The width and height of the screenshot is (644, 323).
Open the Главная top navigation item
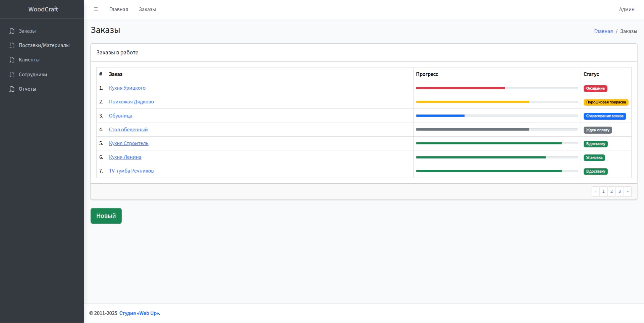point(118,9)
